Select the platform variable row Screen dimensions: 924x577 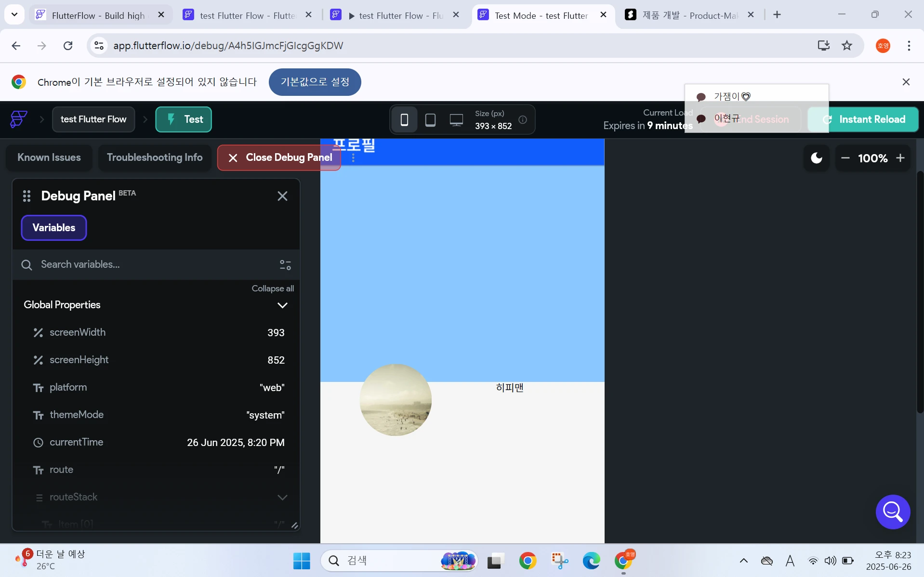[156, 387]
